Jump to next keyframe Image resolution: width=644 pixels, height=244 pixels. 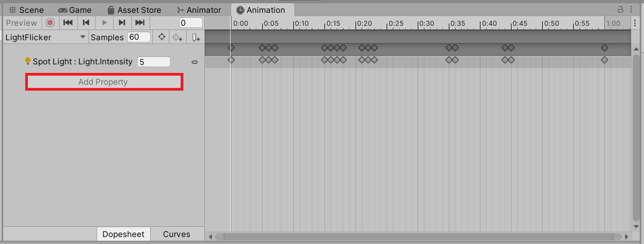click(122, 23)
